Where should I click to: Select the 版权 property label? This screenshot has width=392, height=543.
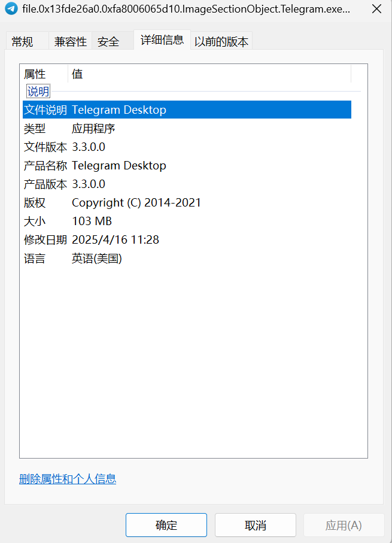click(35, 202)
